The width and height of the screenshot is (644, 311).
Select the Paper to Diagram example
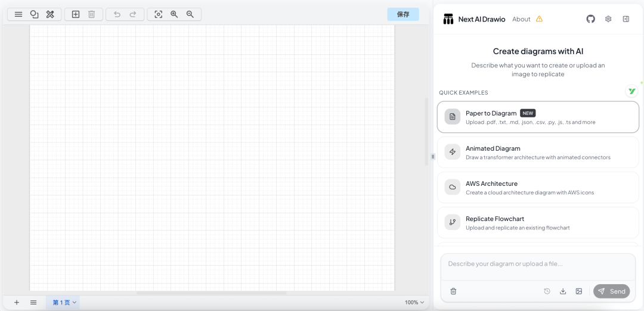tap(538, 117)
